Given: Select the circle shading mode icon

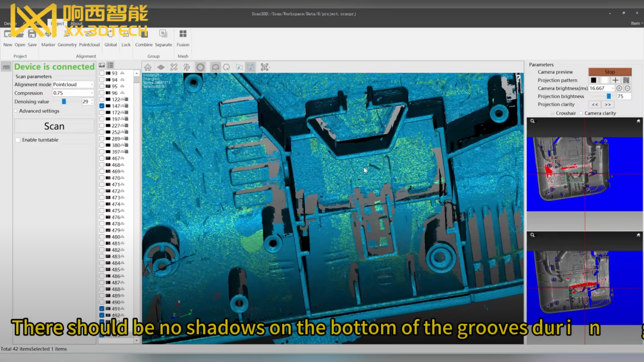Looking at the screenshot, I should click(x=200, y=67).
